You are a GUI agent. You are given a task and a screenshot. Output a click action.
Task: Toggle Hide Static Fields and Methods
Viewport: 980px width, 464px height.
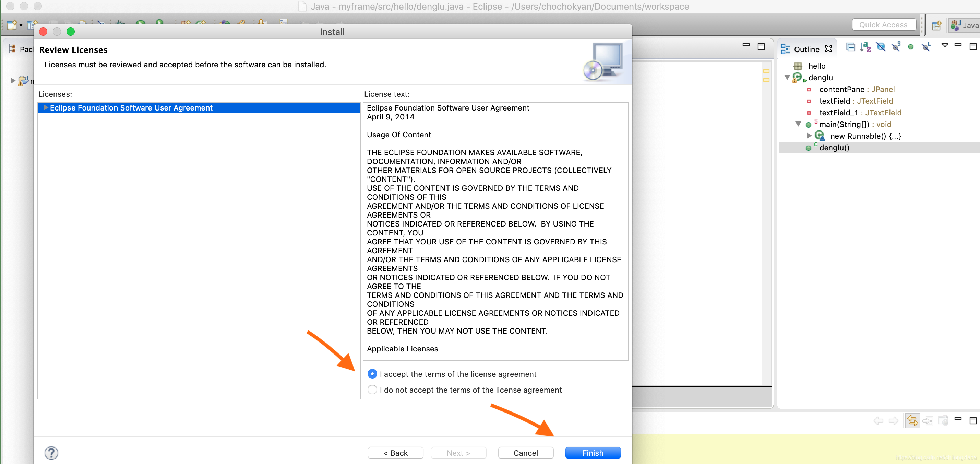[x=896, y=47]
